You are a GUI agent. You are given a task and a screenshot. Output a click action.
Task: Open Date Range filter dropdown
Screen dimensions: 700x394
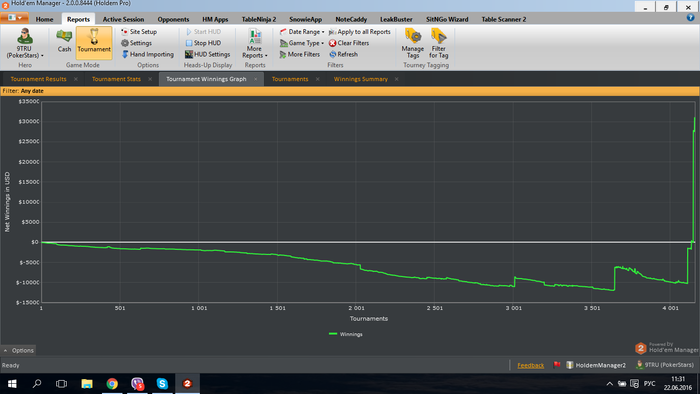click(x=302, y=32)
